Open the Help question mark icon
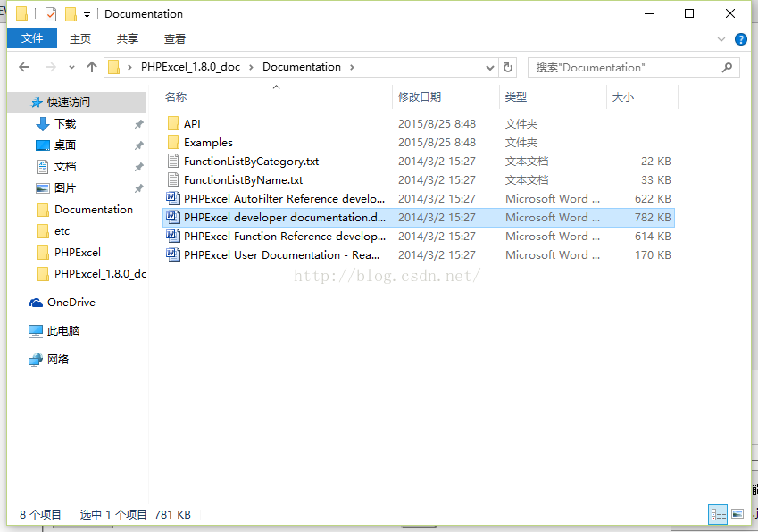The image size is (758, 532). (741, 39)
